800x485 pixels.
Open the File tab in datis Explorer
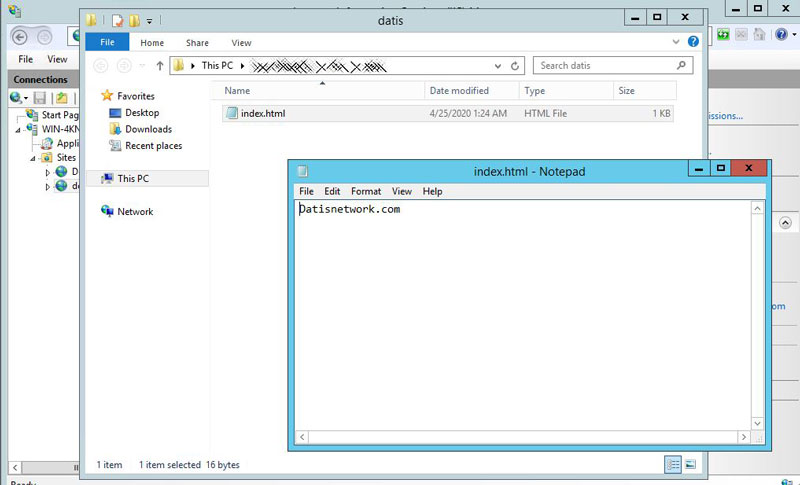107,42
